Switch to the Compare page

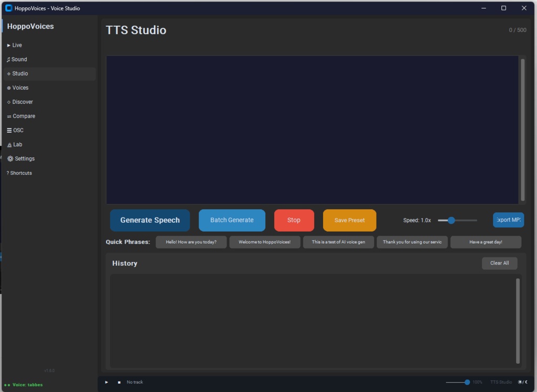pos(50,116)
